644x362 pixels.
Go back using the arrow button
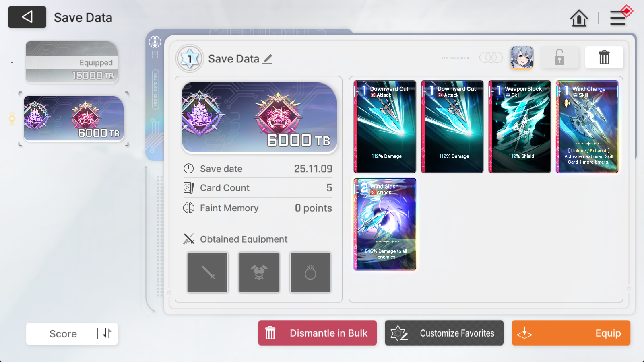pyautogui.click(x=27, y=17)
